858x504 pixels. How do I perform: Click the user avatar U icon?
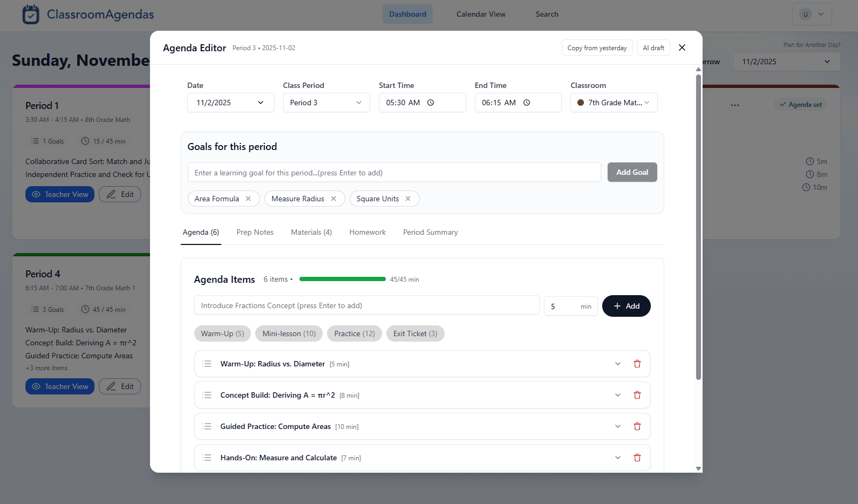[806, 14]
